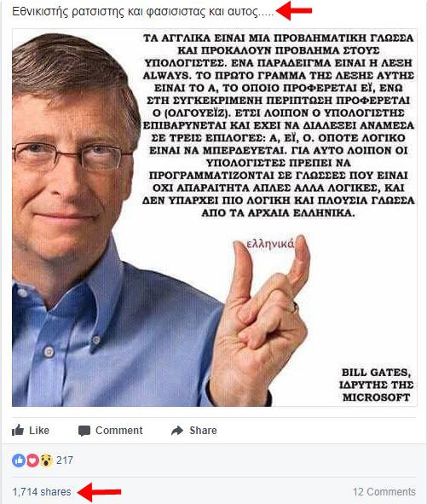Select the Comment text label
427x504 pixels.
click(118, 431)
